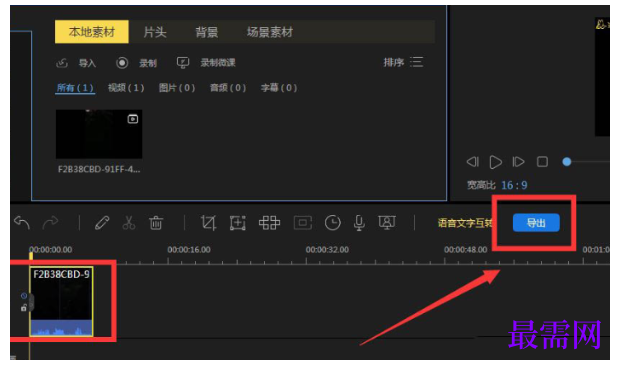Open the duration clock tool
The height and width of the screenshot is (366, 620).
click(x=333, y=223)
